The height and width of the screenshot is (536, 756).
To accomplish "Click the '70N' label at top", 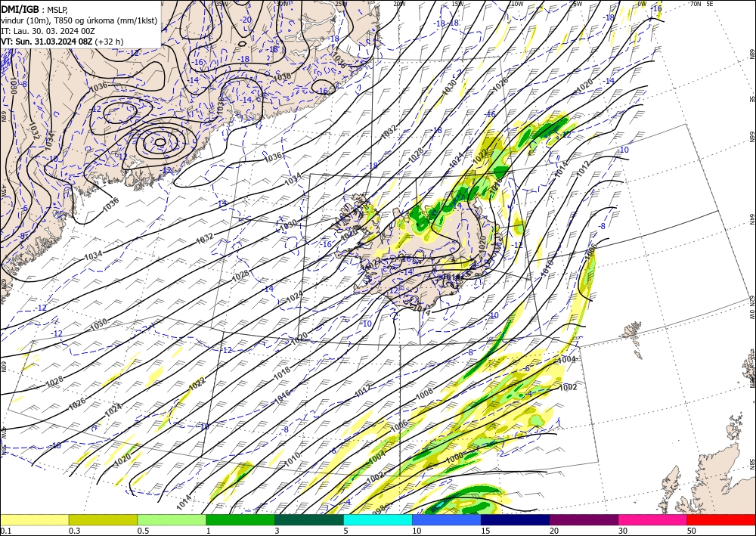I will point(696,4).
